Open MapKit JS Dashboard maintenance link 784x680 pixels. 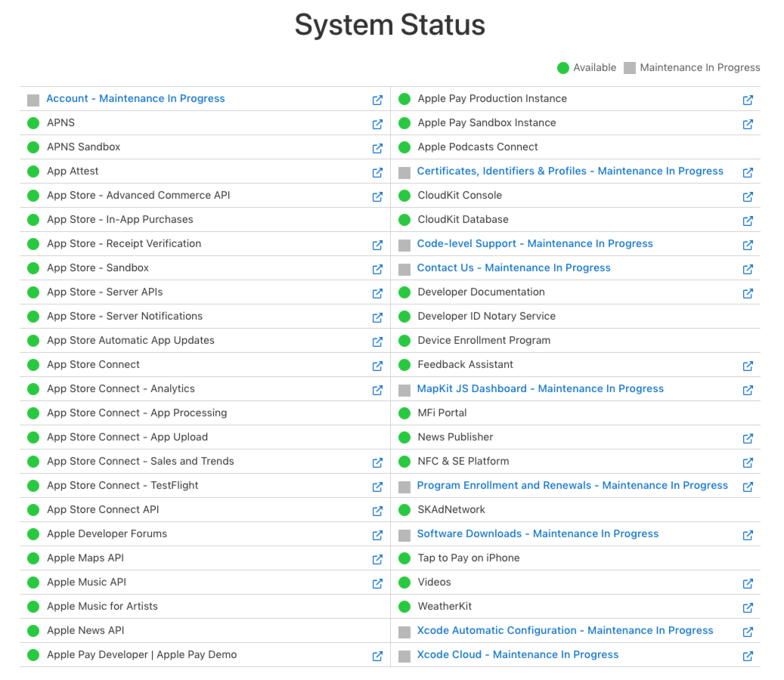click(541, 388)
